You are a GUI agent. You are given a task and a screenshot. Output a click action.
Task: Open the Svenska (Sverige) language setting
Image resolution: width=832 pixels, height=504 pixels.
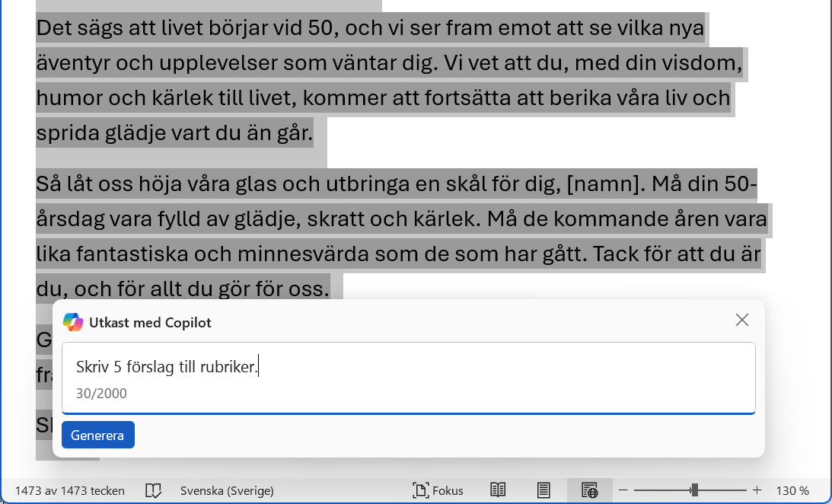click(x=227, y=490)
